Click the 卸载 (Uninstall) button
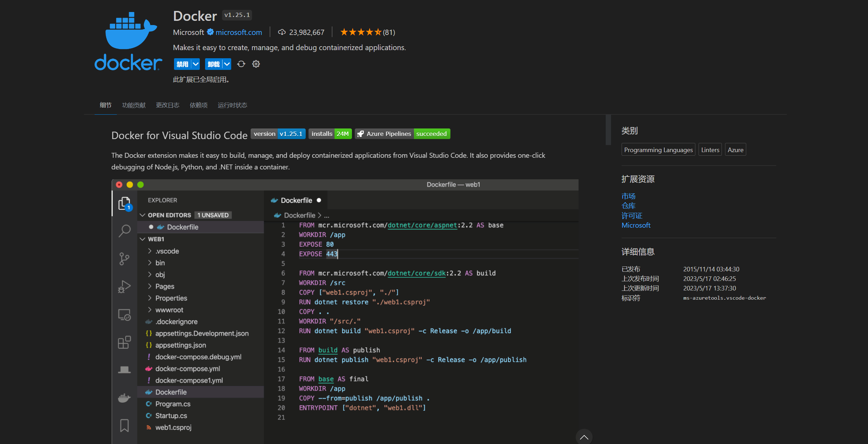The width and height of the screenshot is (868, 444). [214, 64]
